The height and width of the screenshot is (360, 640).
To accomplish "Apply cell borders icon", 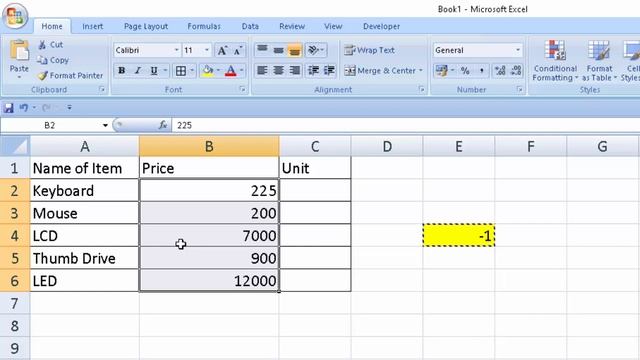I will 181,71.
